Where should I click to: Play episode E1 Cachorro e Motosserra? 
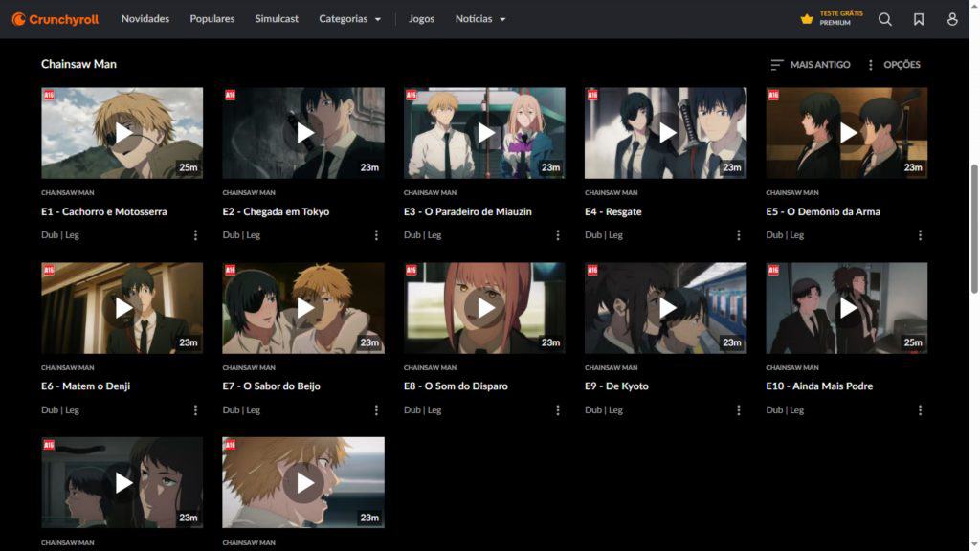[x=122, y=133]
